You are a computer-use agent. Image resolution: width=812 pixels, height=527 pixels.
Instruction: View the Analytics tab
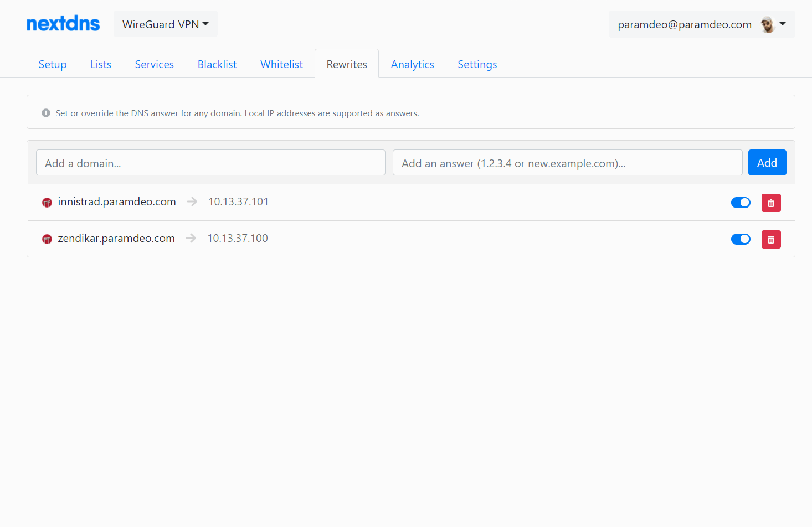point(413,64)
